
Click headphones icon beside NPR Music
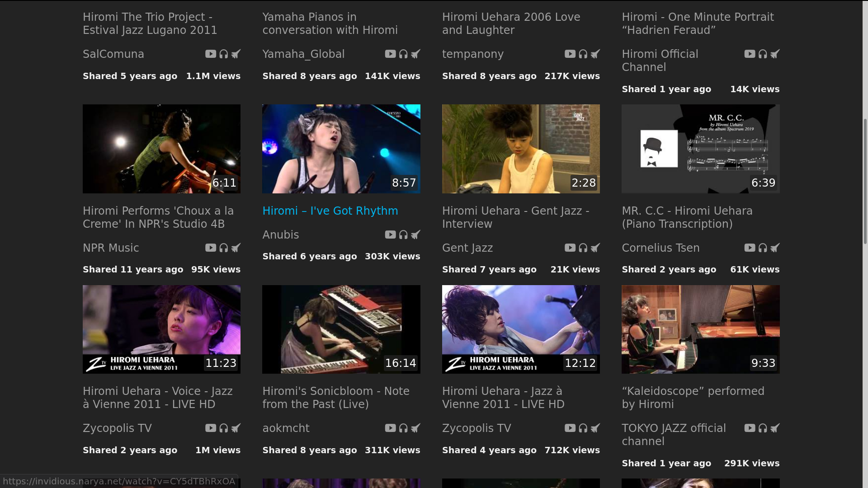click(224, 248)
